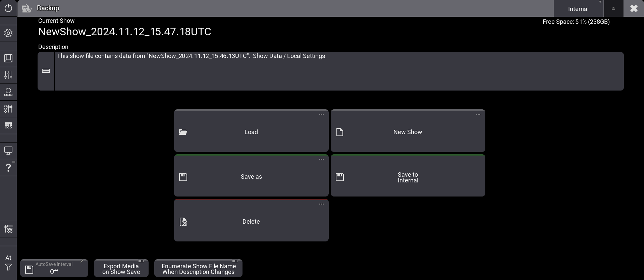Expand New Show three-dot options
The height and width of the screenshot is (280, 644).
pyautogui.click(x=478, y=115)
